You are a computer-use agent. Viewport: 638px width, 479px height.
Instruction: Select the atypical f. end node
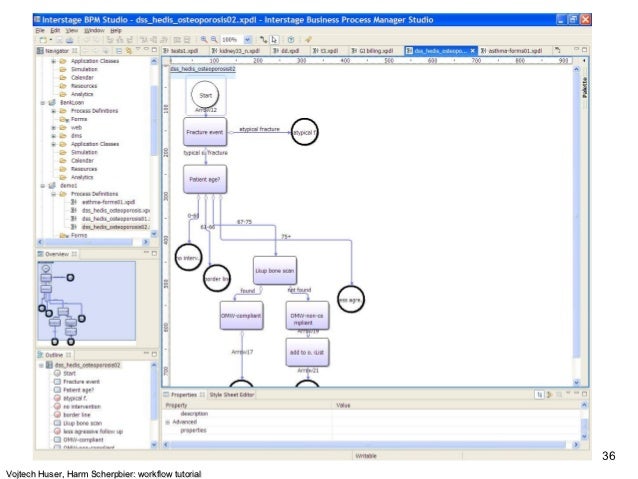click(304, 132)
